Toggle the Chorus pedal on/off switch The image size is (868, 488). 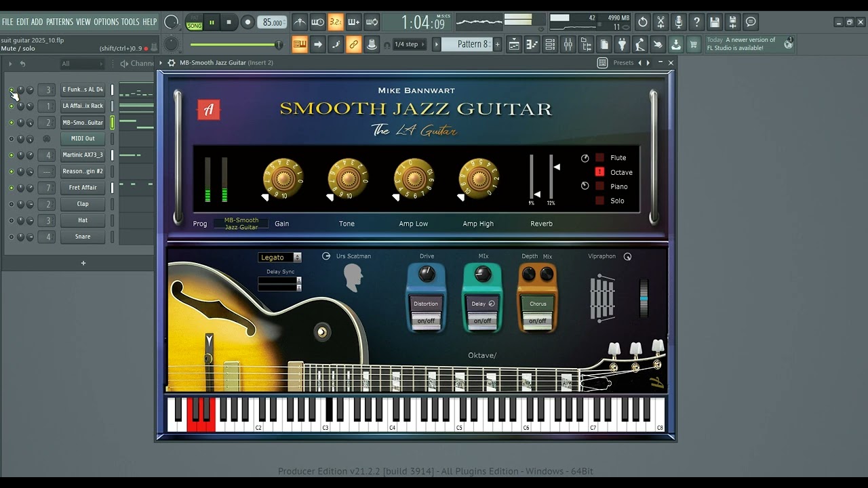click(x=538, y=321)
